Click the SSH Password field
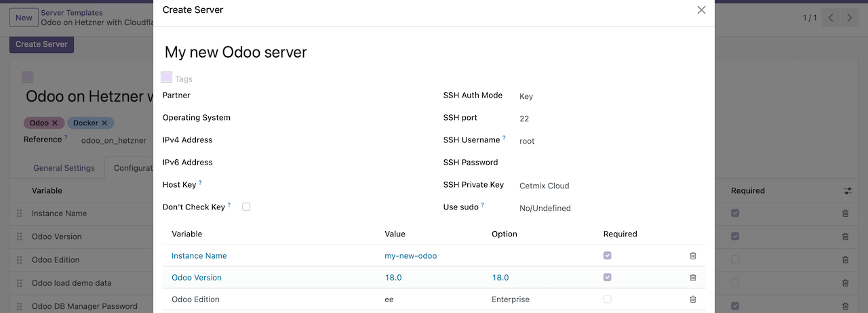The image size is (868, 313). [610, 163]
